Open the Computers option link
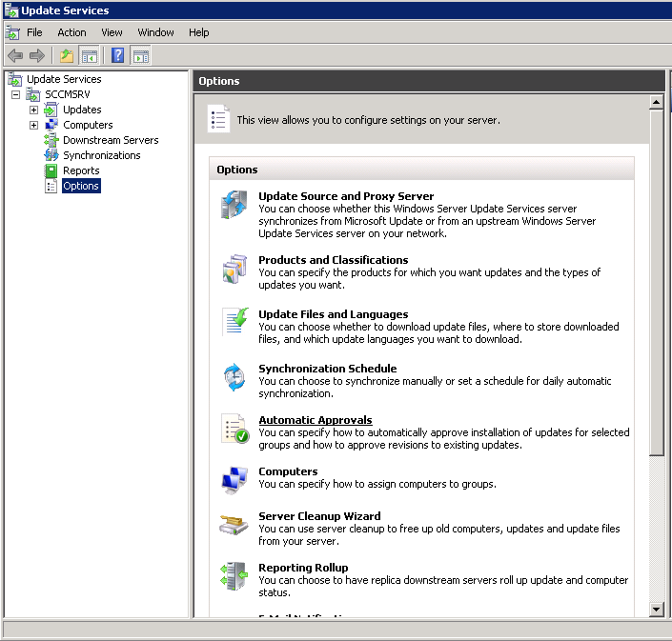 click(288, 471)
